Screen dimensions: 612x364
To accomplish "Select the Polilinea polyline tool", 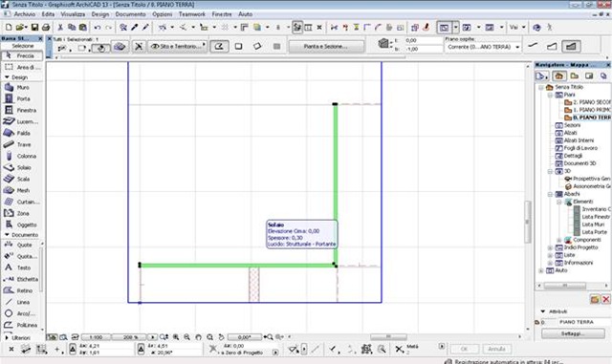I will pyautogui.click(x=20, y=325).
